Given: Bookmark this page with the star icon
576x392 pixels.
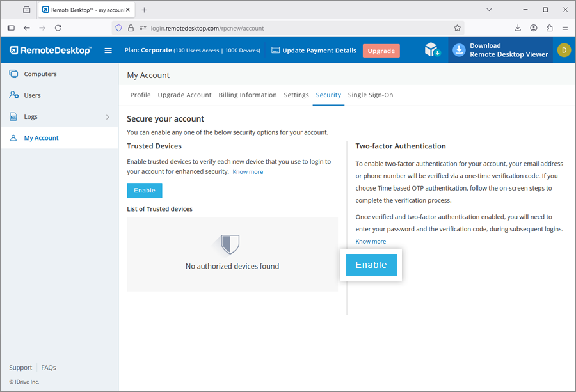Looking at the screenshot, I should coord(457,28).
